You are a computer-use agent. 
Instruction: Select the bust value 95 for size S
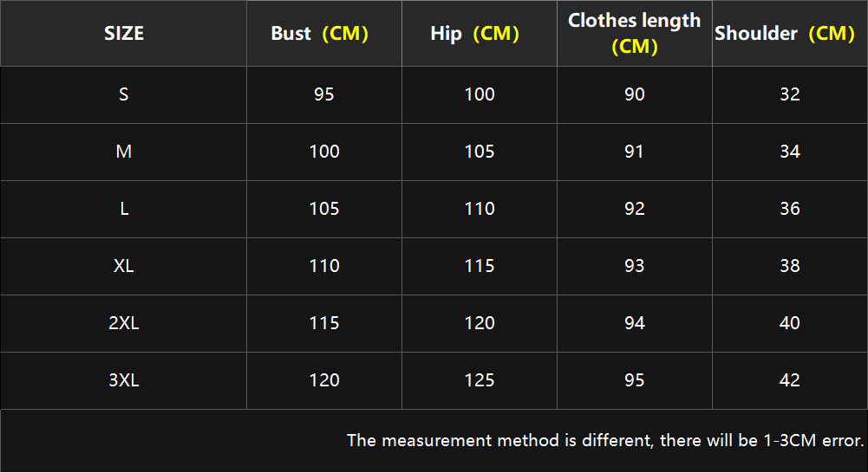pyautogui.click(x=324, y=94)
